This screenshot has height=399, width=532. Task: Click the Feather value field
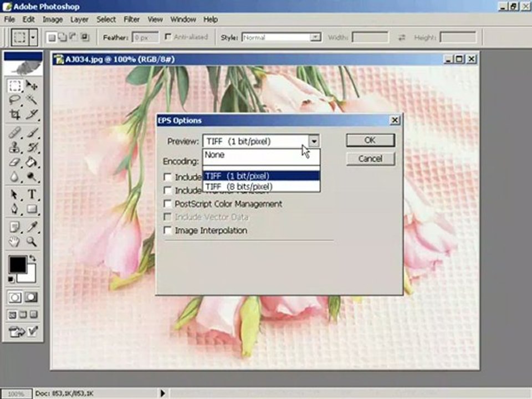point(145,37)
